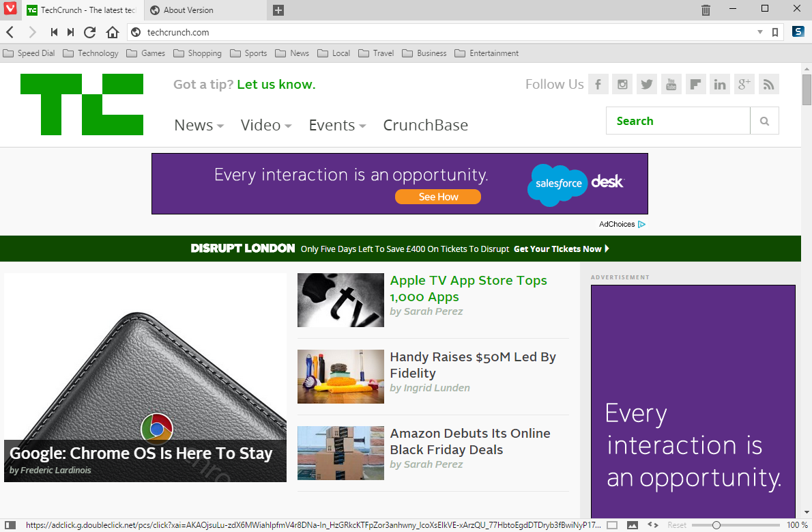
Task: Adjust the zoom slider handle
Action: (716, 525)
